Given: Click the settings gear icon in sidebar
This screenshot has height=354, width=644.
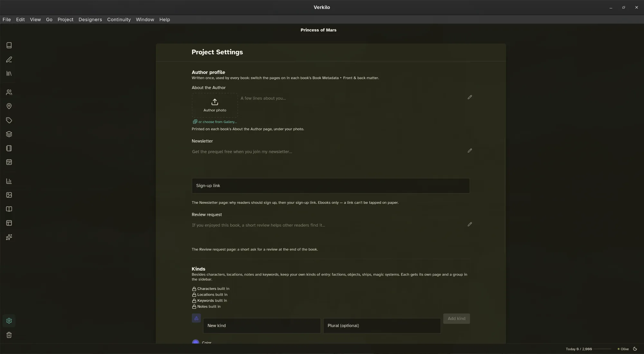Looking at the screenshot, I should (x=9, y=321).
